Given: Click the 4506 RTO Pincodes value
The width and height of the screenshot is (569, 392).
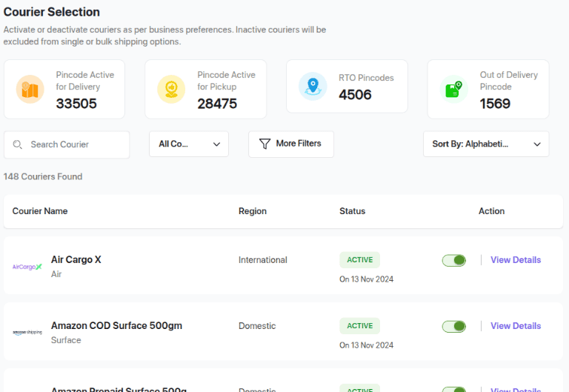Looking at the screenshot, I should pyautogui.click(x=355, y=95).
